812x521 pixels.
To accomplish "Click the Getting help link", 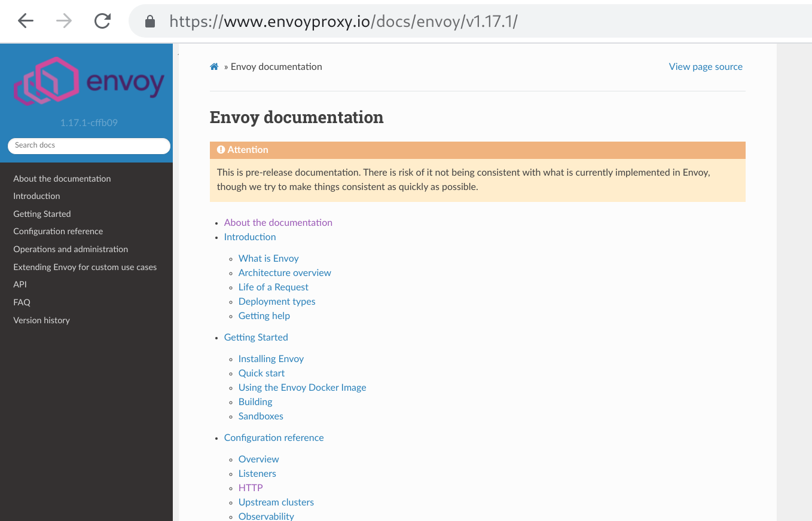I will tap(264, 315).
